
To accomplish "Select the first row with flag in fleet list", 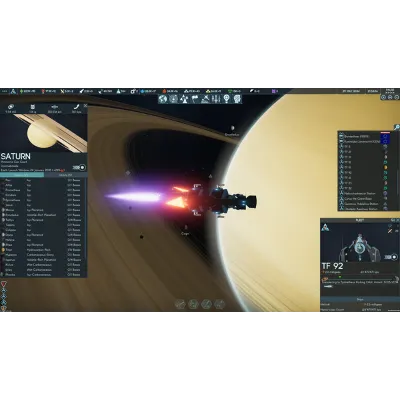I will [363, 136].
